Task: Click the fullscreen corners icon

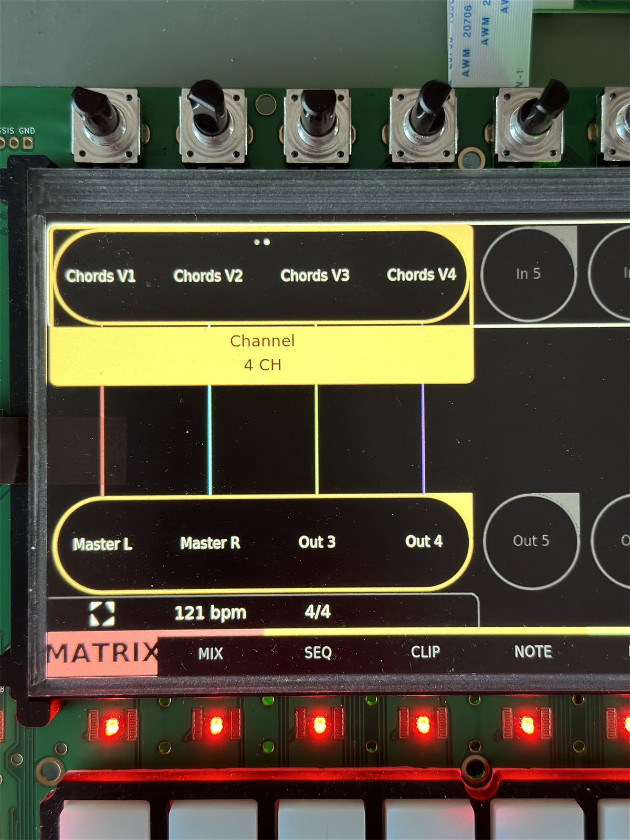Action: pos(102,614)
